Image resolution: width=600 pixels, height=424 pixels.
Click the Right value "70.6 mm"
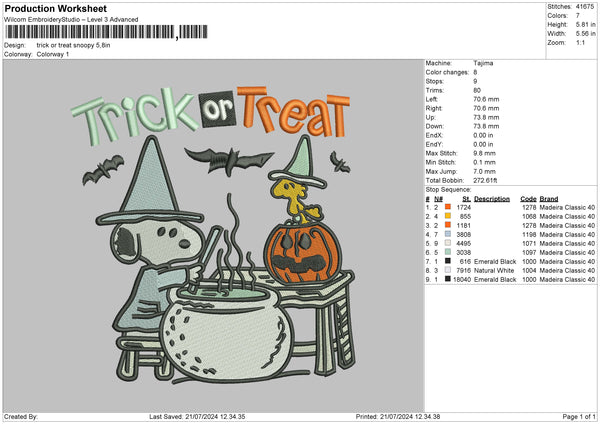[x=486, y=108]
